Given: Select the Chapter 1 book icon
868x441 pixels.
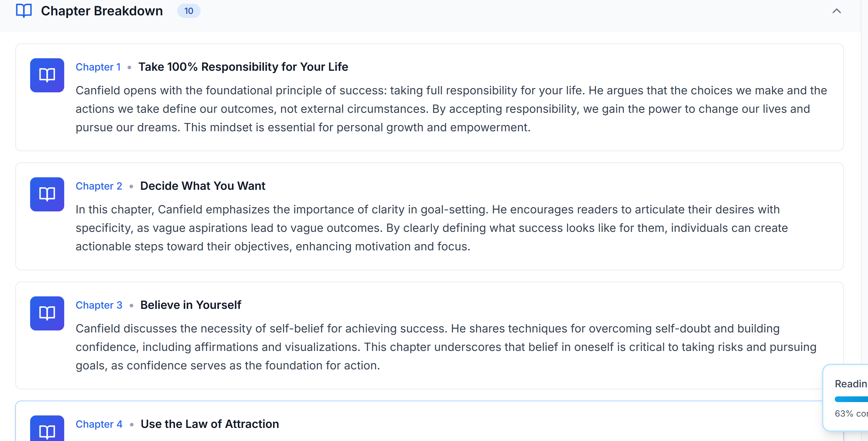Looking at the screenshot, I should coord(47,75).
